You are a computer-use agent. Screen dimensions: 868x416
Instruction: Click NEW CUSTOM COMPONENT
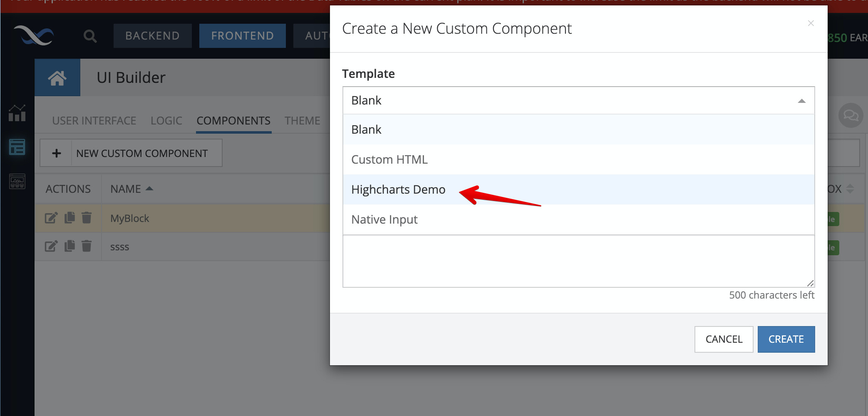pyautogui.click(x=131, y=153)
